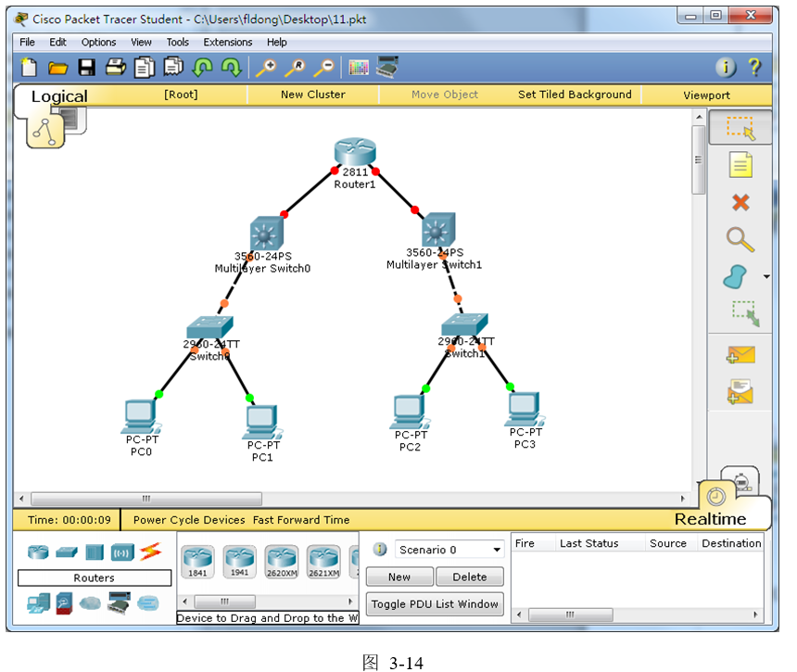Image resolution: width=797 pixels, height=672 pixels.
Task: Open the Extensions menu
Action: click(x=227, y=42)
